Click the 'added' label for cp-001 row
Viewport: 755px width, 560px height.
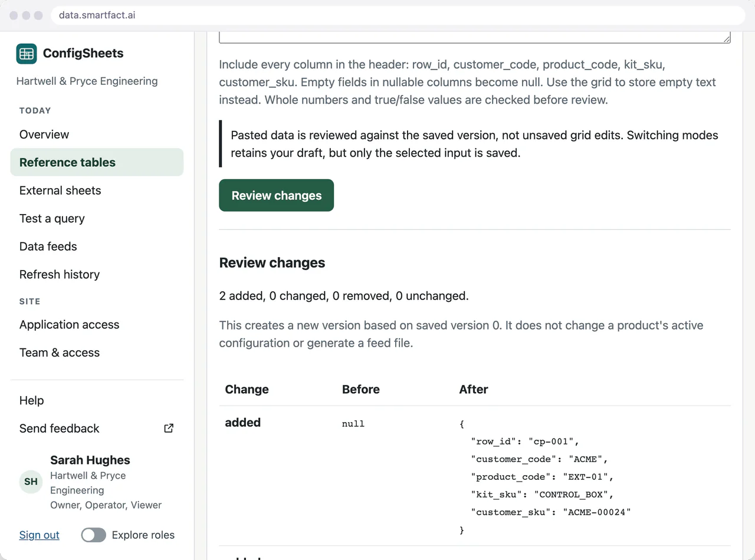[243, 423]
